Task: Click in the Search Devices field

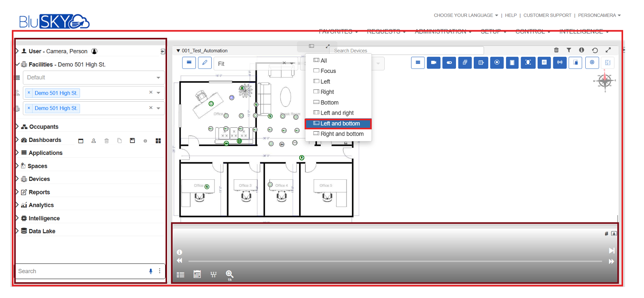Action: click(x=408, y=50)
